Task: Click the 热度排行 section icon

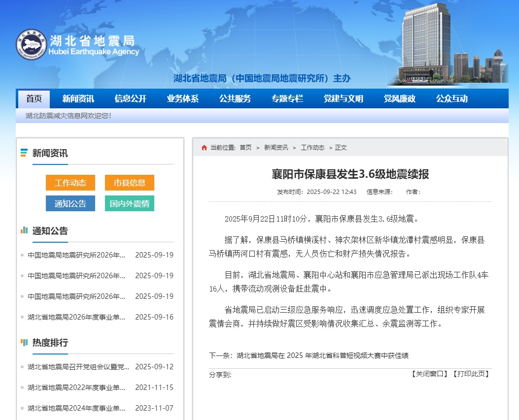Action: click(24, 342)
